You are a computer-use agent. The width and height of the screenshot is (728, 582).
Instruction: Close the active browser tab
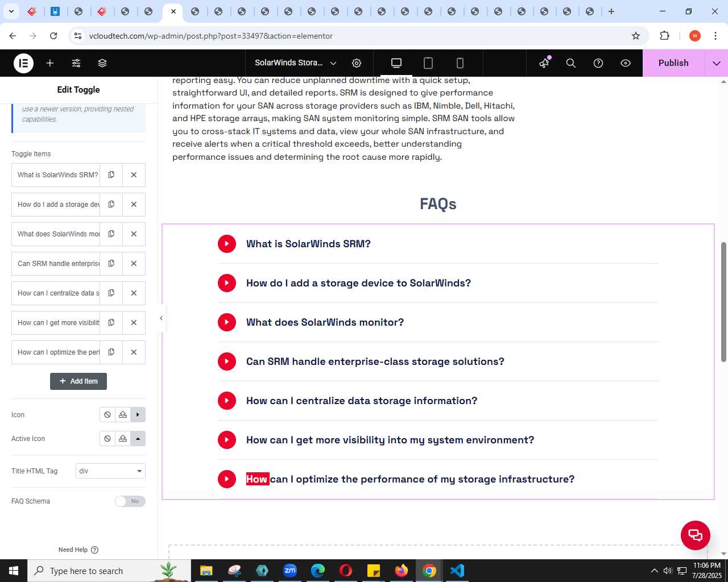(173, 11)
